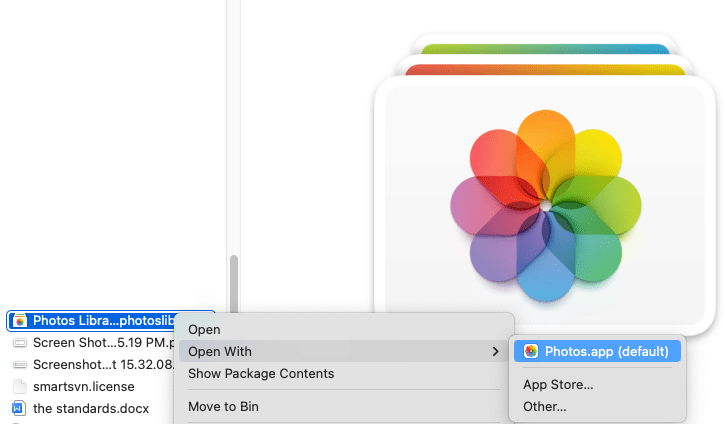This screenshot has height=424, width=723.
Task: Select the Word icon of the standards.docx
Action: [x=18, y=408]
